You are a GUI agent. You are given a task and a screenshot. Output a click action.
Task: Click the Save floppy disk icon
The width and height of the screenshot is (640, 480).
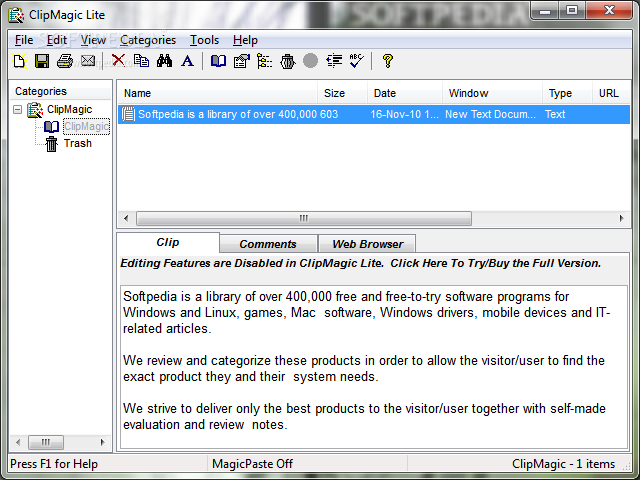[42, 61]
